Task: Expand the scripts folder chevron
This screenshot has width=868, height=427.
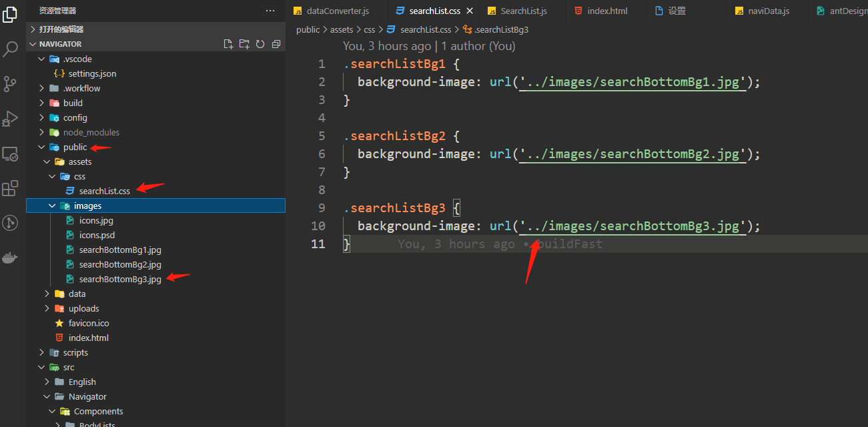Action: [42, 352]
